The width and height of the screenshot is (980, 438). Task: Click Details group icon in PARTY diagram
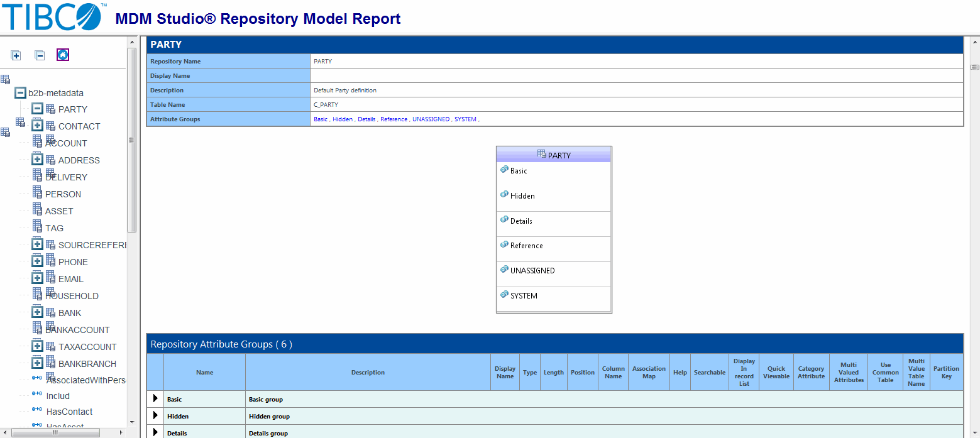click(x=504, y=220)
